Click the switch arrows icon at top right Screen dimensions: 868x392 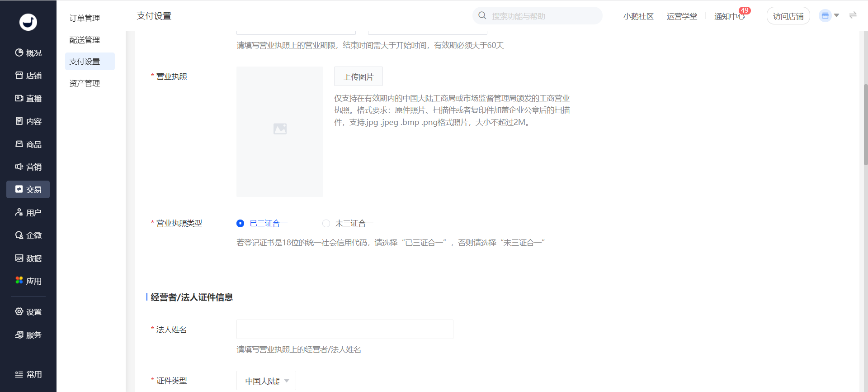[853, 15]
